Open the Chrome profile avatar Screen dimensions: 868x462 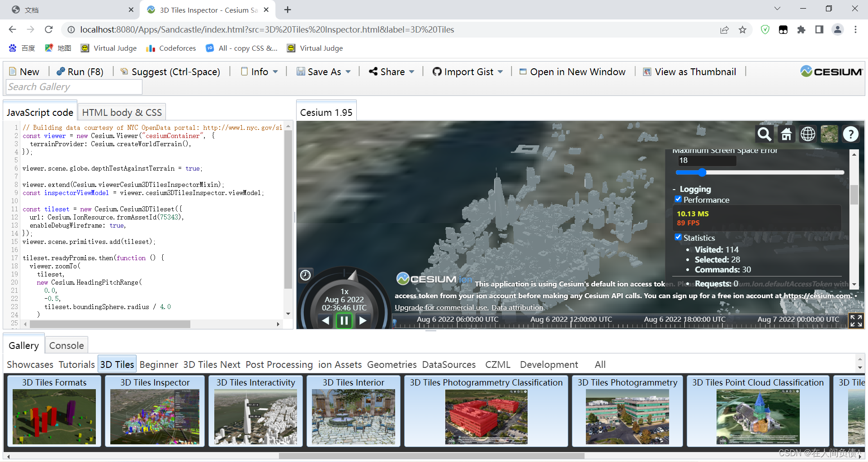[x=838, y=30]
